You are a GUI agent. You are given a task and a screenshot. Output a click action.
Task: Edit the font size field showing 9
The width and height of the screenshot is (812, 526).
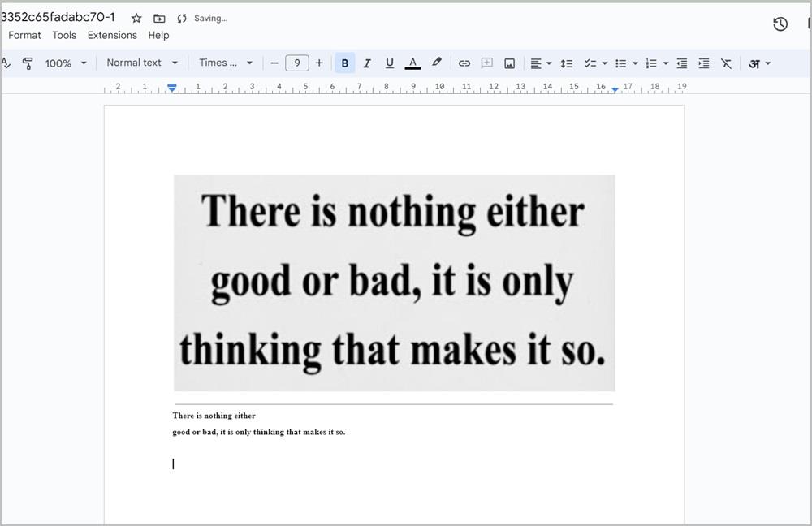pos(296,63)
